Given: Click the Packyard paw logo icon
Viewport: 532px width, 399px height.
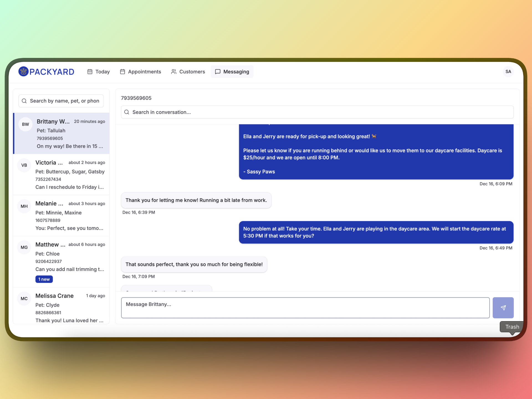Looking at the screenshot, I should click(x=24, y=71).
